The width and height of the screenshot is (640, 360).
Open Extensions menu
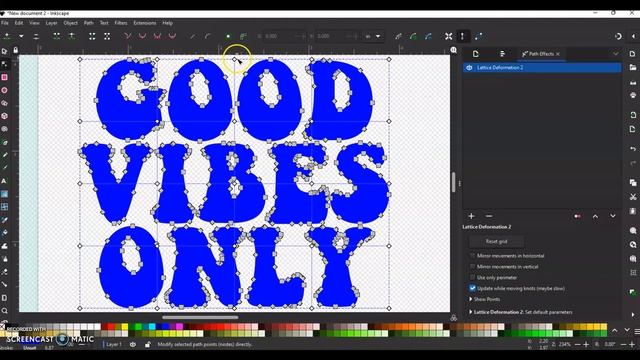point(145,23)
